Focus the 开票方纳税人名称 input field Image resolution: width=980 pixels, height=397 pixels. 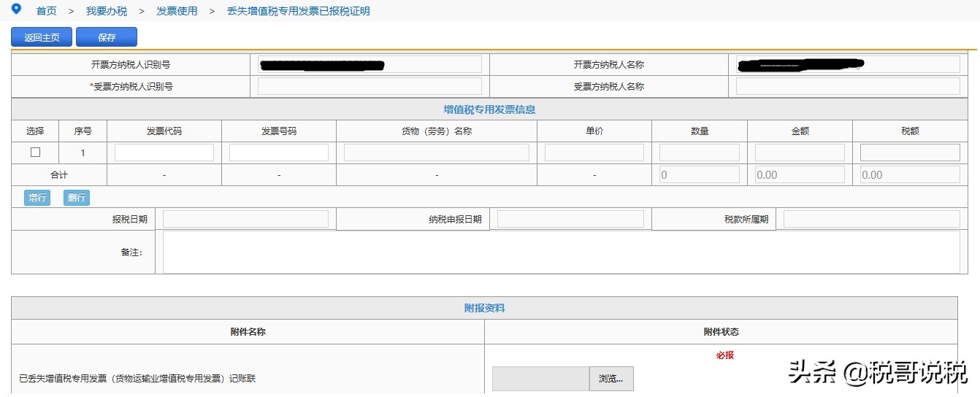pos(848,64)
